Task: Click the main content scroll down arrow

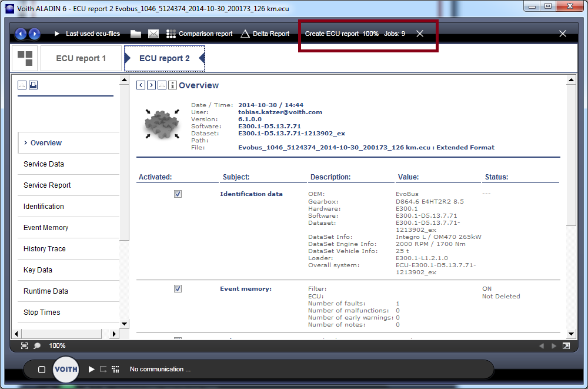Action: pyautogui.click(x=571, y=334)
